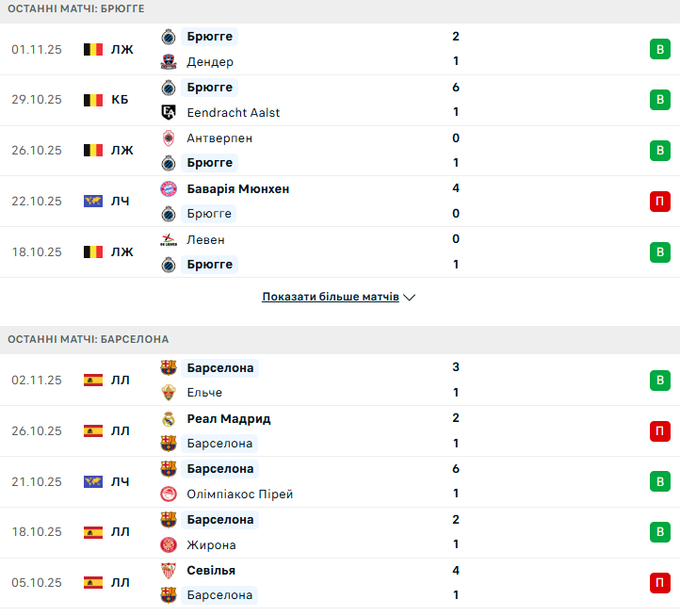680x616 pixels.
Task: Click КБ competition label on 29.10.25
Action: point(120,100)
